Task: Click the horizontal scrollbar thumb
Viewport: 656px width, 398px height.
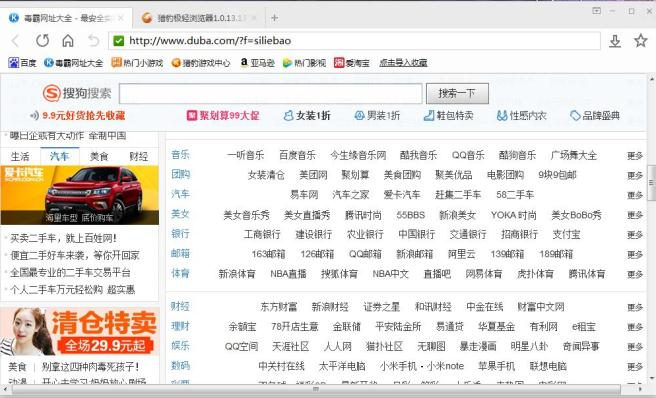Action: pos(316,389)
